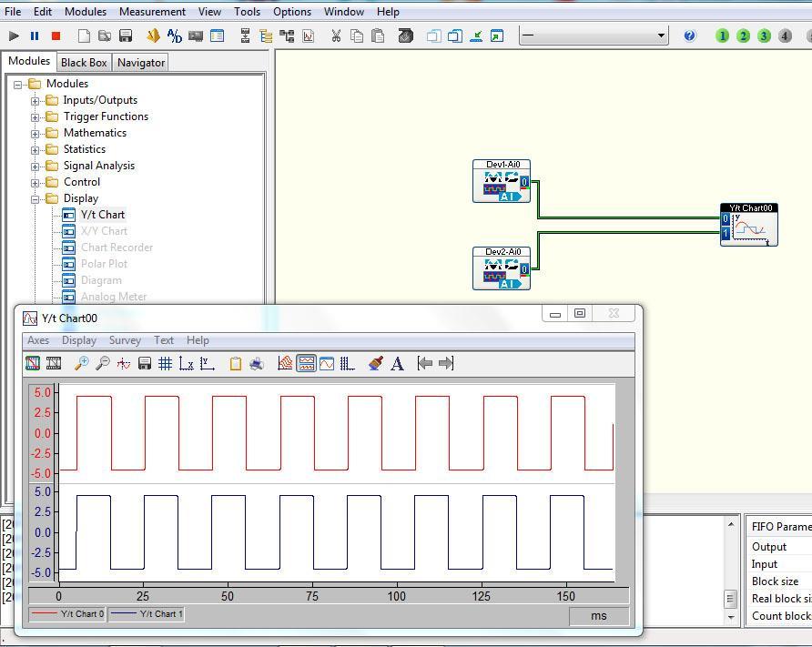
Task: Expand the Control folder
Action: [x=35, y=183]
